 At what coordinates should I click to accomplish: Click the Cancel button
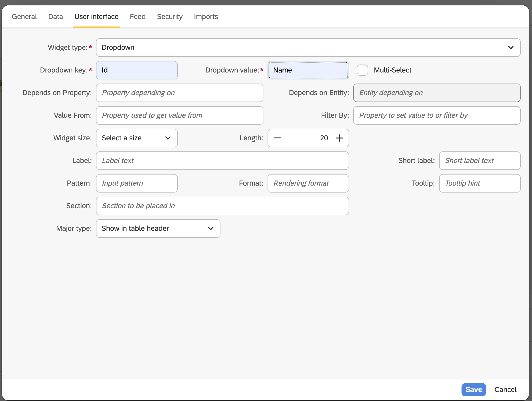pos(505,390)
